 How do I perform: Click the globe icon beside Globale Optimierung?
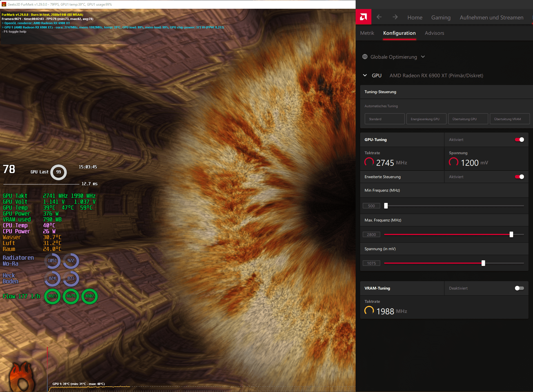pos(365,57)
